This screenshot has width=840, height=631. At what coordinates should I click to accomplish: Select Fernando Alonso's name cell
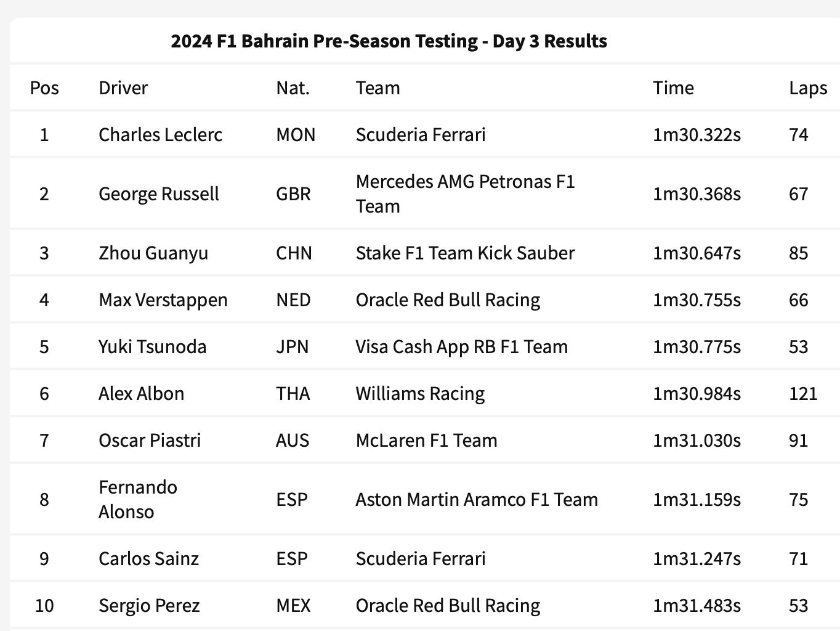pyautogui.click(x=138, y=499)
